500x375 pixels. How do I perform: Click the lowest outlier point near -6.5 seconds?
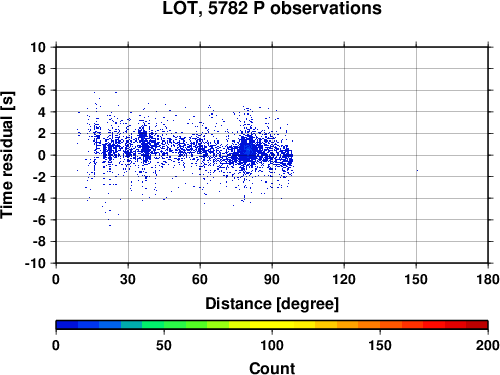point(110,226)
